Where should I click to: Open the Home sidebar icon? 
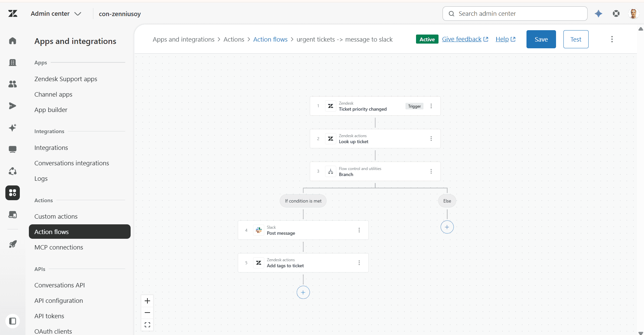(x=12, y=41)
